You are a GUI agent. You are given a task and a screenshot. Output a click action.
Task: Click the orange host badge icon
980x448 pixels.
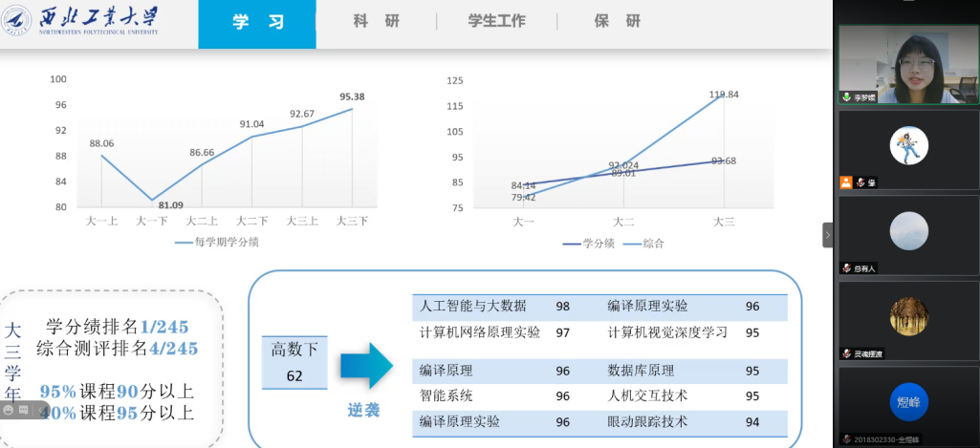tap(846, 182)
